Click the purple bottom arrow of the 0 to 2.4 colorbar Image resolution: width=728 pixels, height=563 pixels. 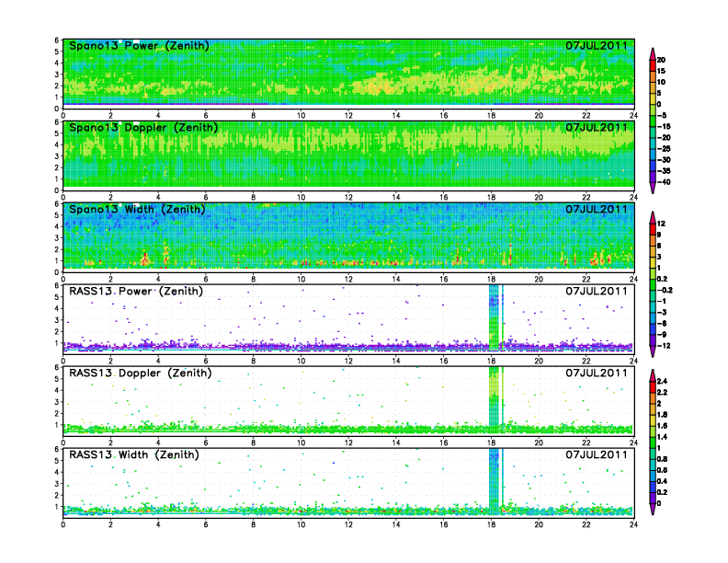click(x=653, y=509)
